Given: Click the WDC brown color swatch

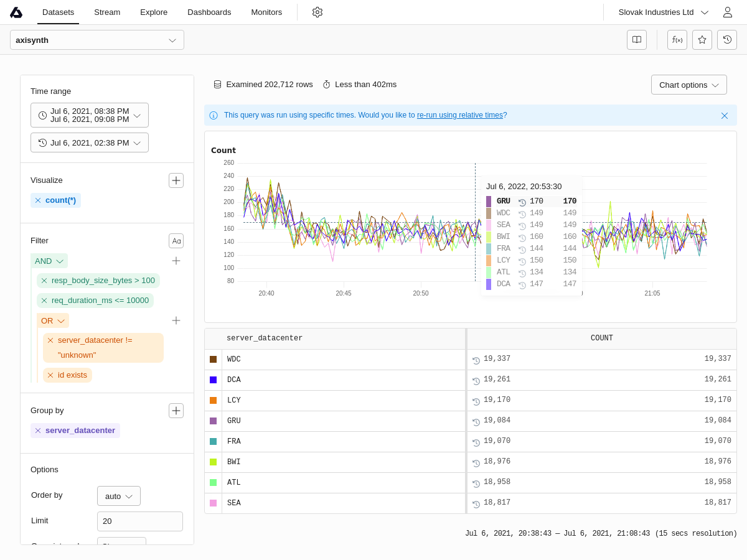Looking at the screenshot, I should (214, 360).
